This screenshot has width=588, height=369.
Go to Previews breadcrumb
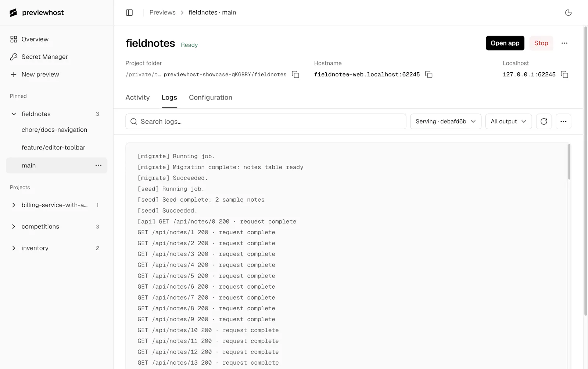(162, 12)
